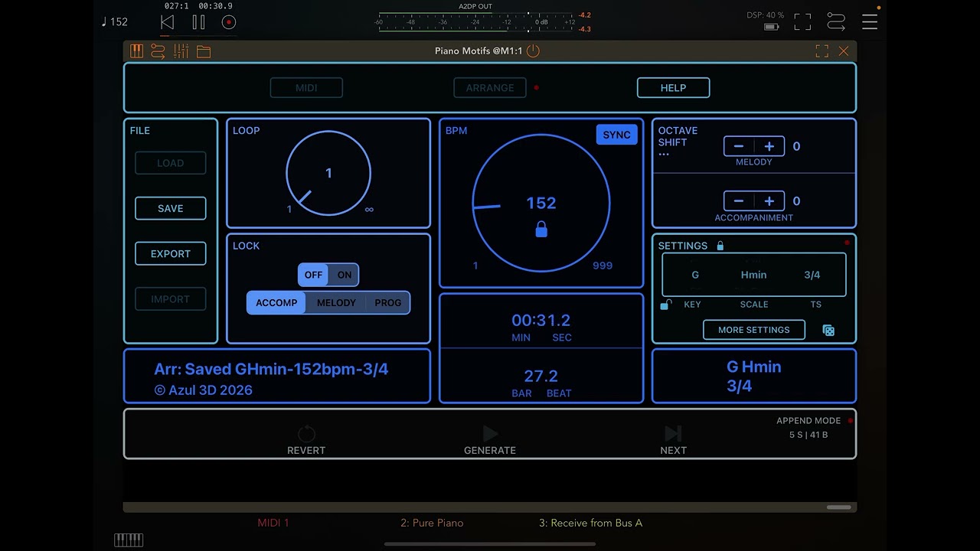Viewport: 980px width, 551px height.
Task: Click the Piano Motifs @M1:1 window title
Action: [479, 51]
